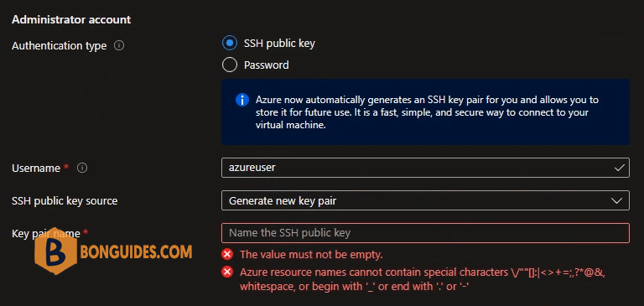Image resolution: width=644 pixels, height=306 pixels.
Task: Select the SSH public key radio button
Action: tap(229, 43)
